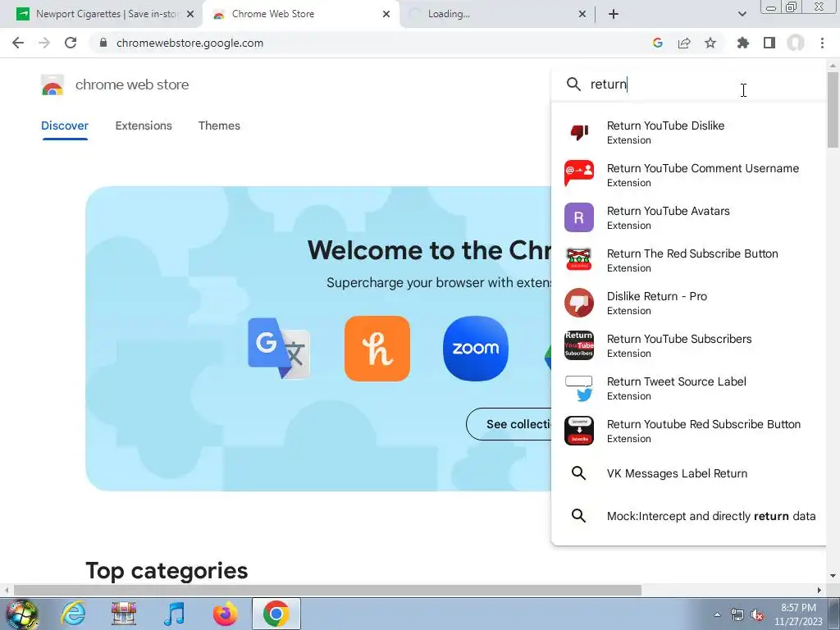Select Return The Red Subscribe Button suggestion
This screenshot has height=630, width=840.
688,260
